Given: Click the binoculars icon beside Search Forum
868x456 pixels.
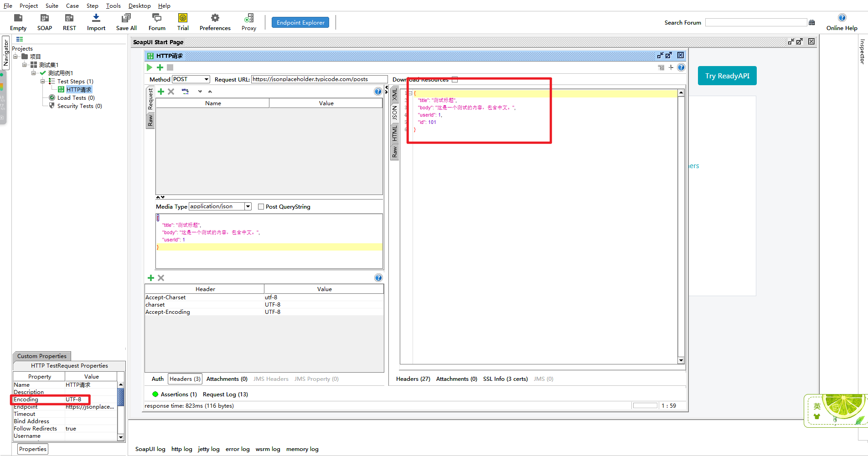Looking at the screenshot, I should click(812, 22).
